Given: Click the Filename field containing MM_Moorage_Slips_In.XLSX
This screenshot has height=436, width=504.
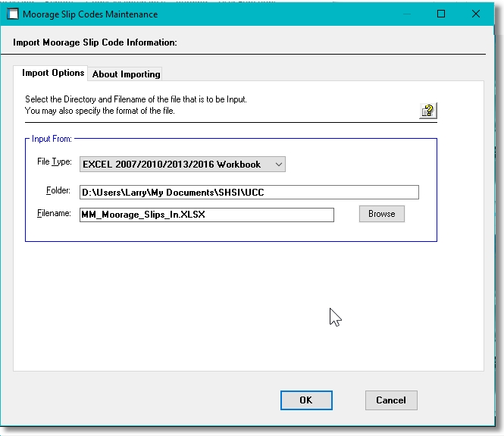Looking at the screenshot, I should [x=206, y=215].
